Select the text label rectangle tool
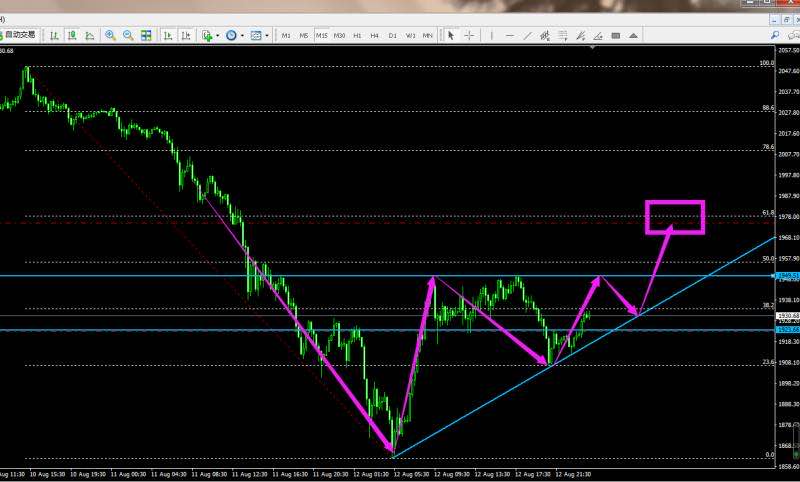Image resolution: width=800 pixels, height=482 pixels. click(x=616, y=35)
